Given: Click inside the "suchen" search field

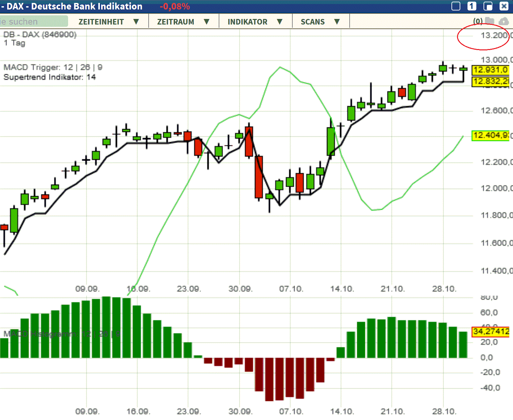Looking at the screenshot, I should point(33,21).
